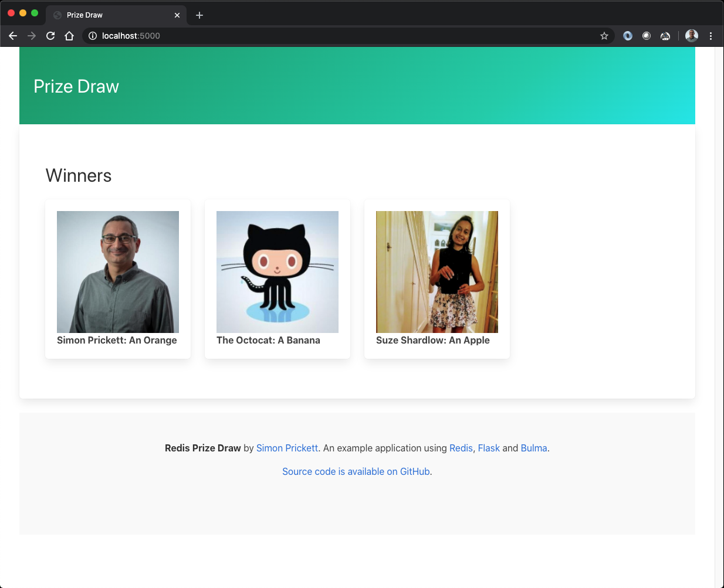
Task: Click the Prize Draw page heading
Action: (x=76, y=86)
